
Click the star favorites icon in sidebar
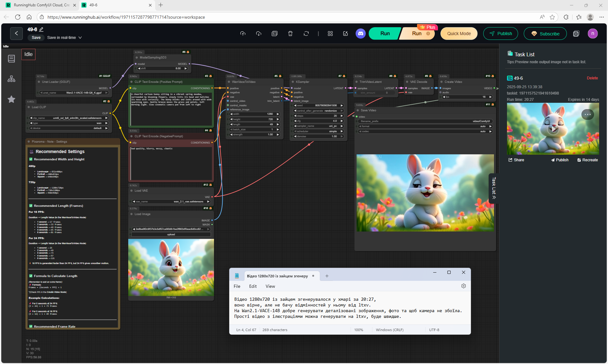pos(11,99)
